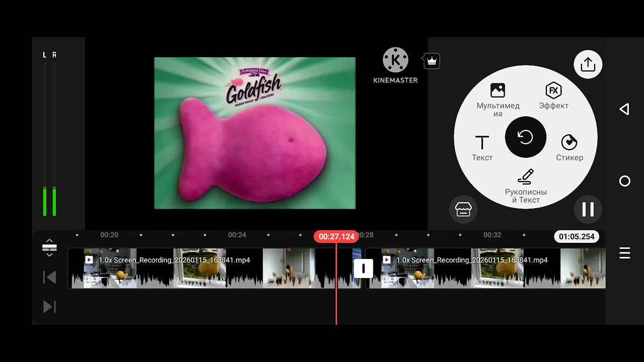Open the Мультимедиа media browser
This screenshot has width=644, height=362.
498,100
